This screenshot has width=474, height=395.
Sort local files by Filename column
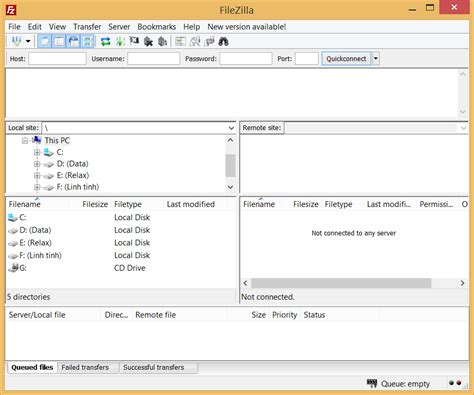(x=25, y=204)
